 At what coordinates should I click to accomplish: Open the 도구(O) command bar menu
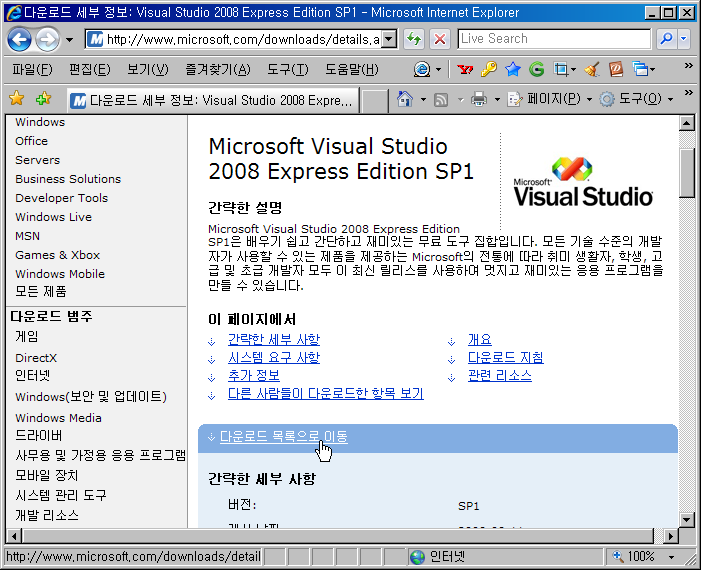[637, 99]
